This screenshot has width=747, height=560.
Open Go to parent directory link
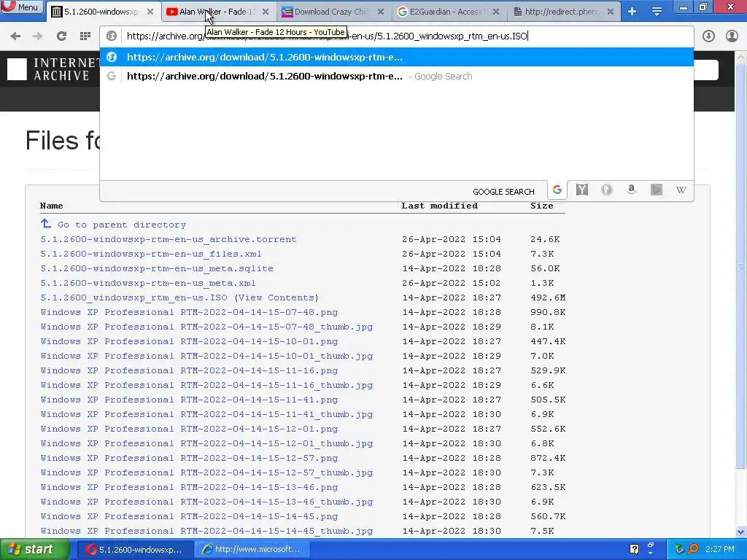(x=122, y=225)
